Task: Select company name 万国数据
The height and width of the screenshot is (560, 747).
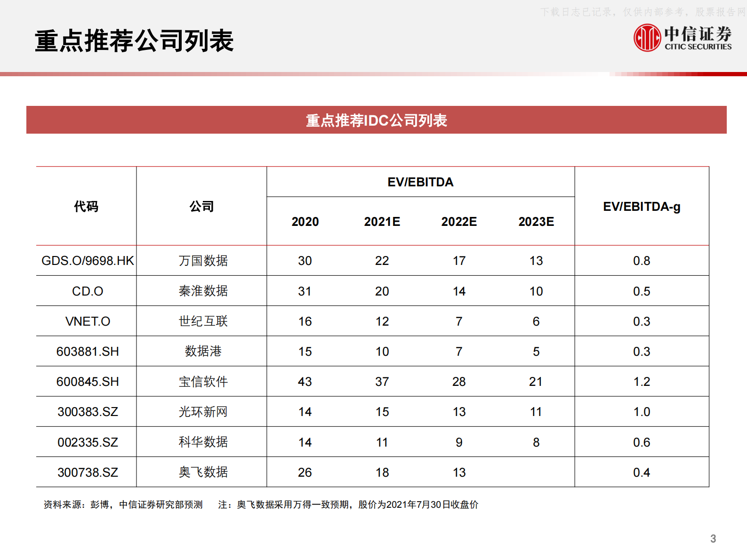Action: [203, 260]
